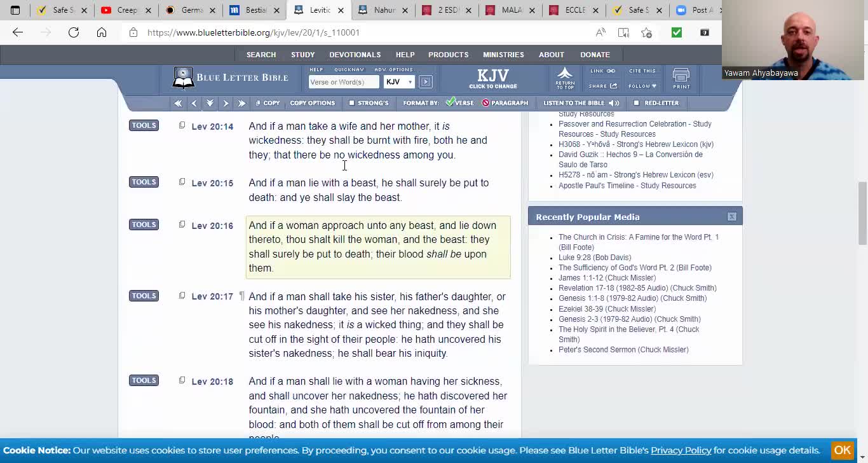Click copy icon beside Lev 20:17
Viewport: 868px width, 463px height.
point(182,296)
